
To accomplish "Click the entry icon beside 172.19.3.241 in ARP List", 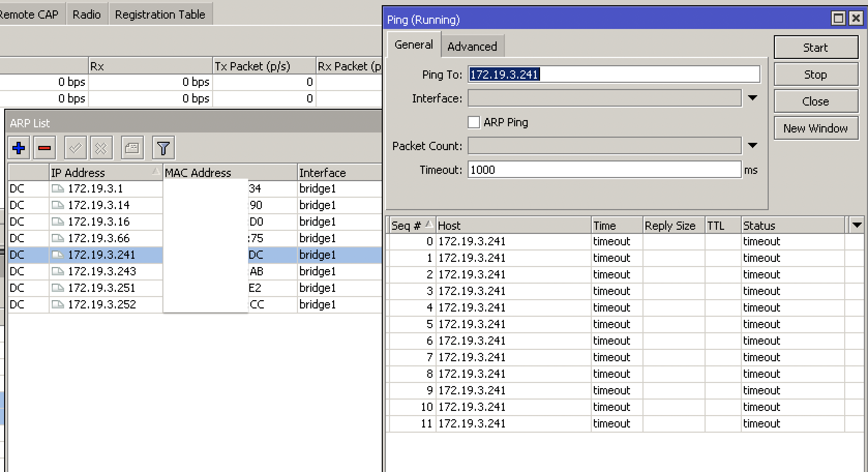I will click(x=58, y=255).
